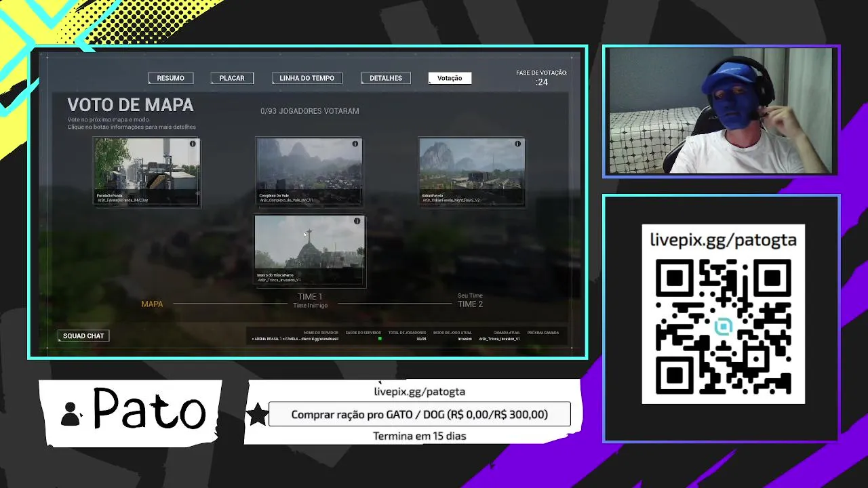Vote for the Complexo Do Vale map thumbnail
This screenshot has width=868, height=488.
tap(309, 171)
